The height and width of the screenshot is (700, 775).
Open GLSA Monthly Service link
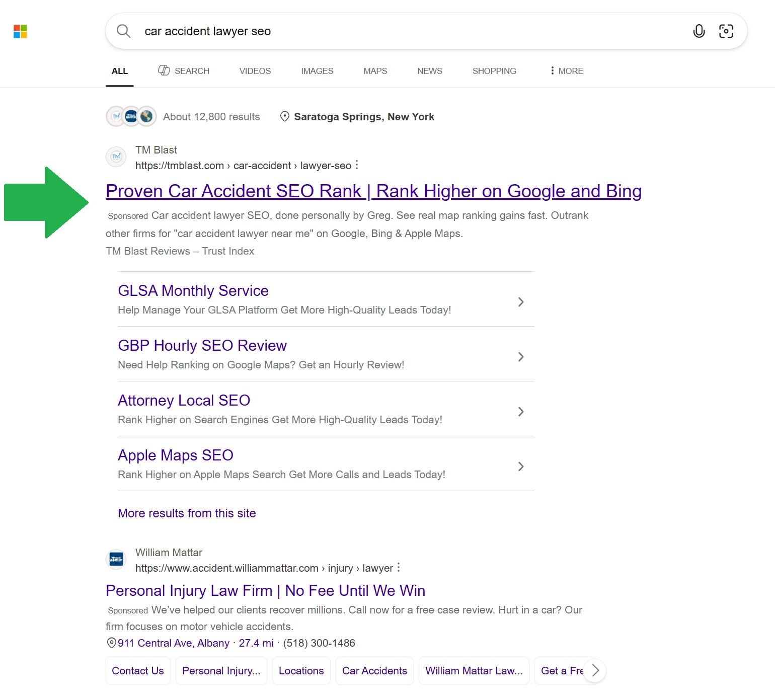(193, 291)
